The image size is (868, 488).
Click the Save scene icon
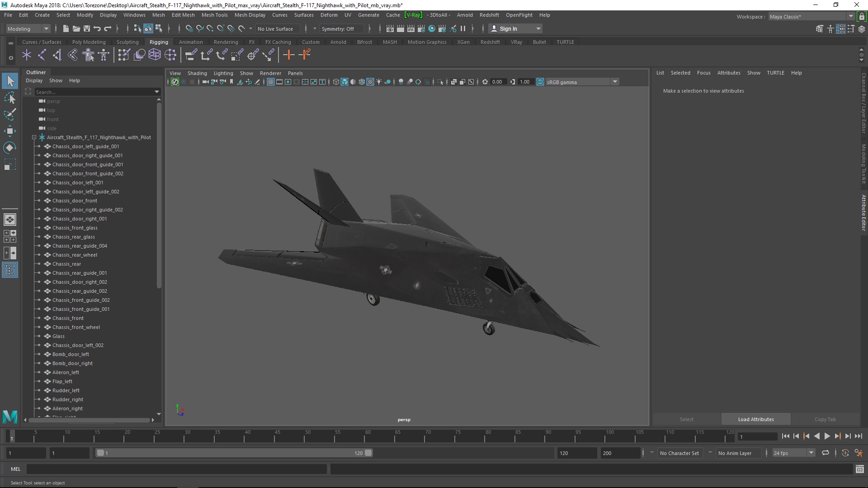point(87,28)
